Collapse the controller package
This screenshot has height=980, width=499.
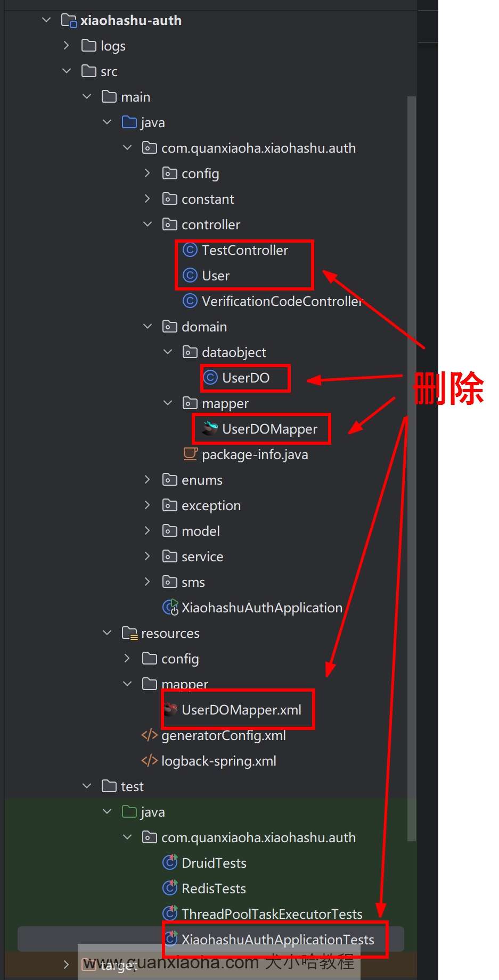click(x=148, y=225)
